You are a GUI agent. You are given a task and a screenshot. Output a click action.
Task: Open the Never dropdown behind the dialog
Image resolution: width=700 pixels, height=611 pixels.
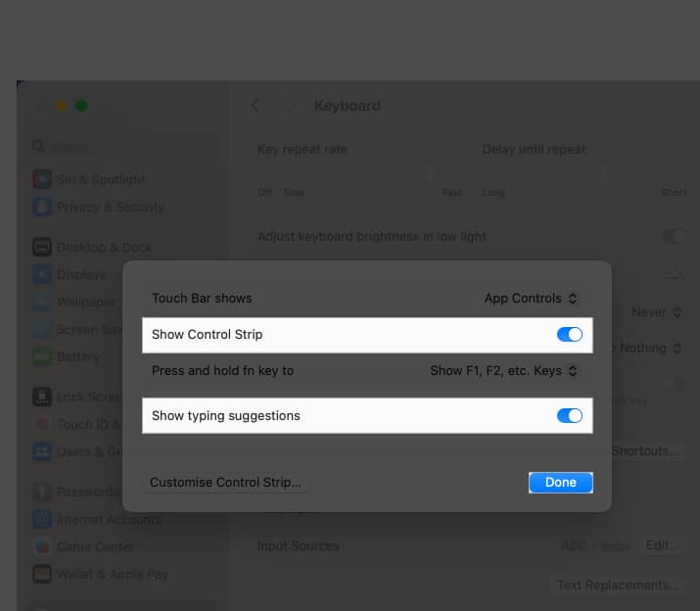point(656,312)
